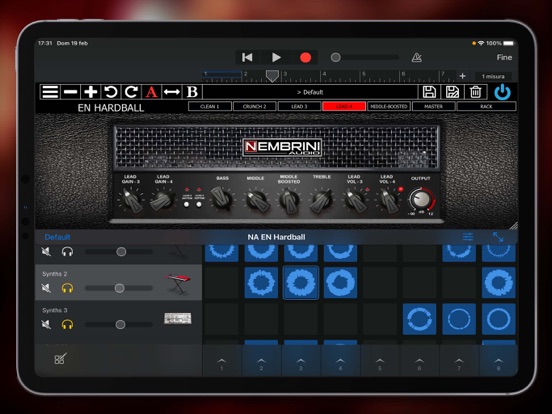The image size is (552, 414).
Task: Toggle solo headphones on Synths 2
Action: pyautogui.click(x=67, y=288)
